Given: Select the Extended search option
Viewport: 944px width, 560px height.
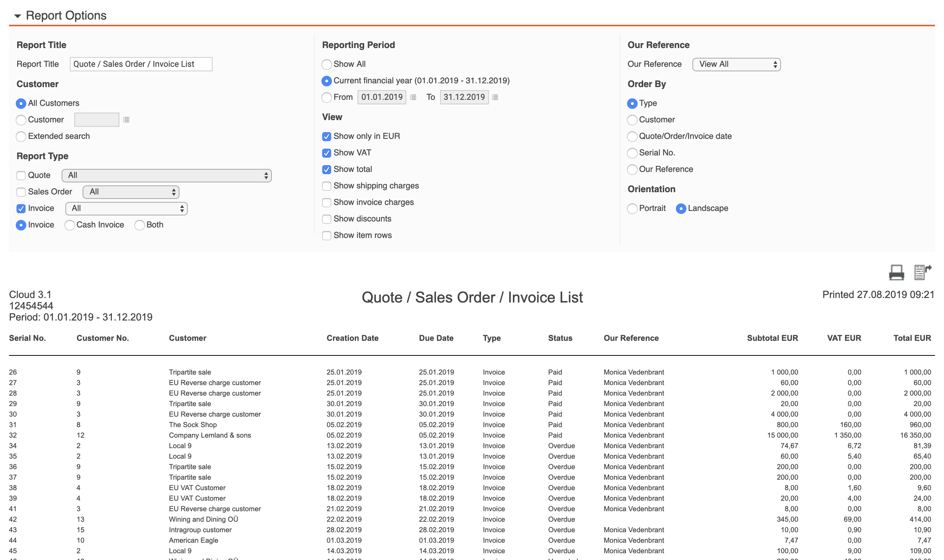Looking at the screenshot, I should (x=21, y=137).
